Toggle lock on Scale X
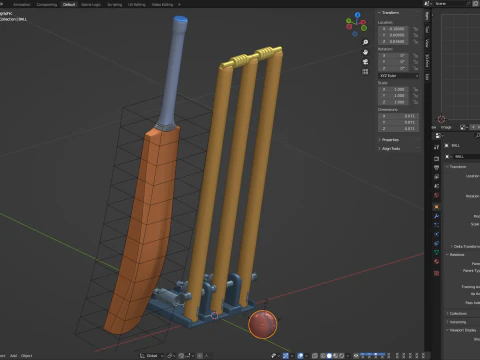 (415, 89)
